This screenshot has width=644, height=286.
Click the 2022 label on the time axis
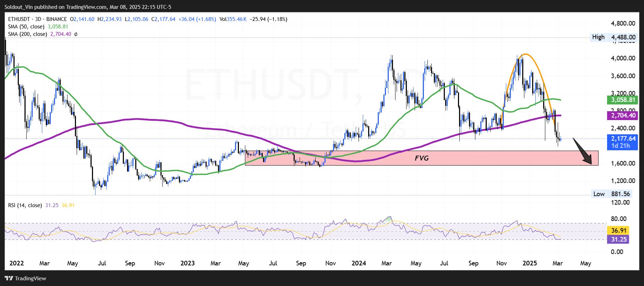(x=17, y=263)
